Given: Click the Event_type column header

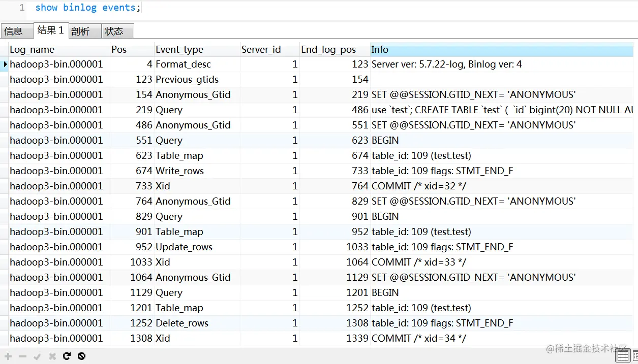Looking at the screenshot, I should [197, 49].
